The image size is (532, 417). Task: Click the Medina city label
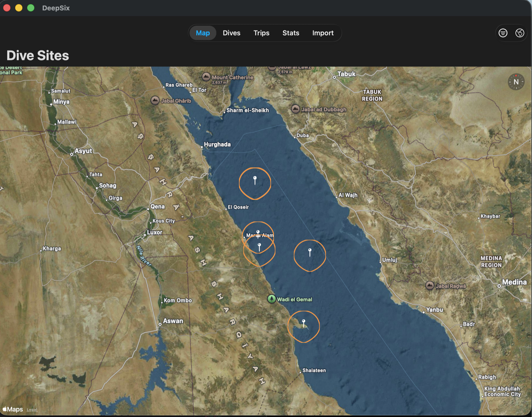(514, 282)
